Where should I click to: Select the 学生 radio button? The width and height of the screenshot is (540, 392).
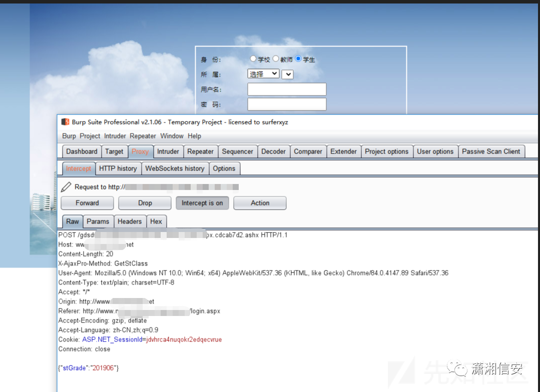coord(298,59)
